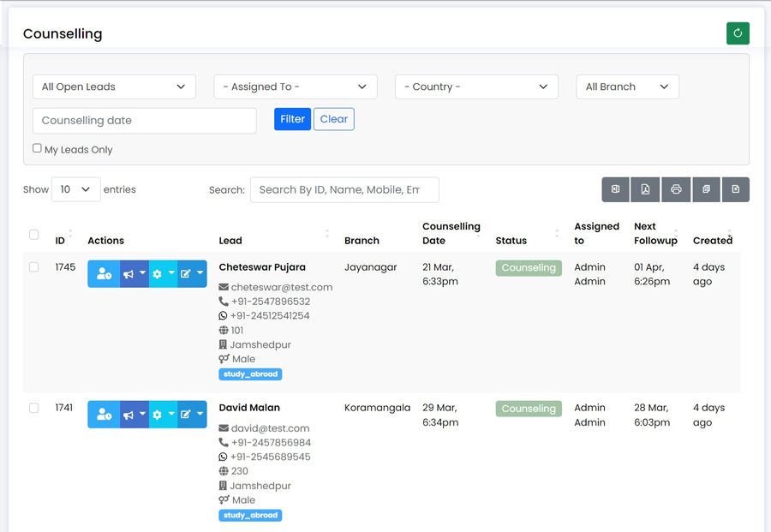The image size is (771, 532).
Task: Click user-clock icon for Cheteswar Pujara
Action: point(104,274)
